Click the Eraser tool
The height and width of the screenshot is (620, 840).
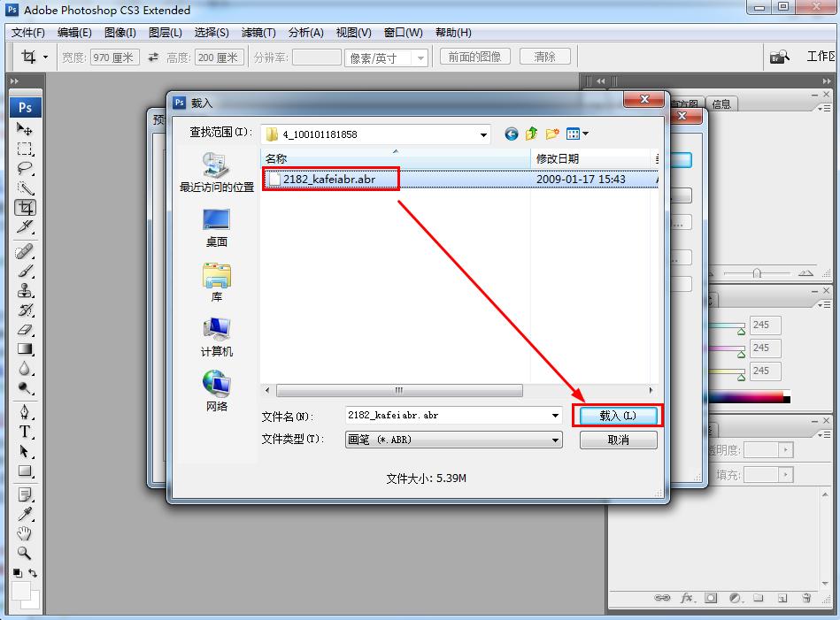25,329
